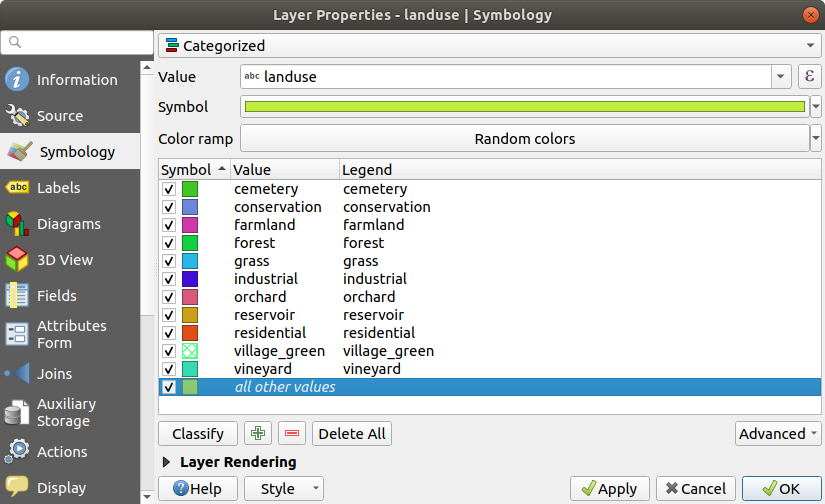Select the Diagrams icon in sidebar

17,224
